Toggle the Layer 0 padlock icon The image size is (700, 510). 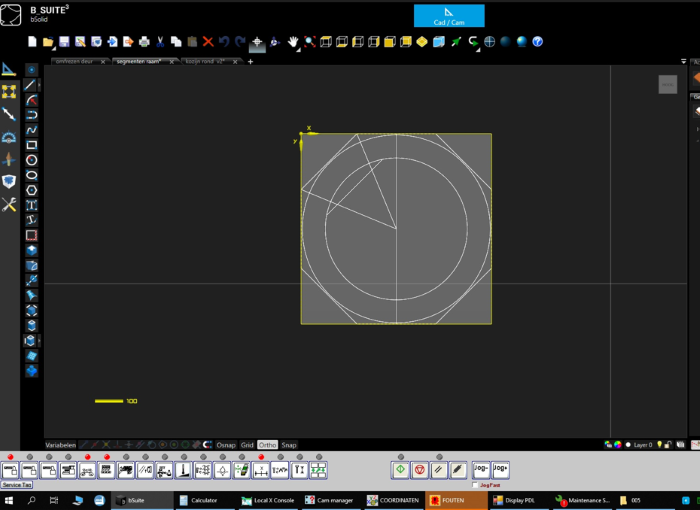[668, 444]
